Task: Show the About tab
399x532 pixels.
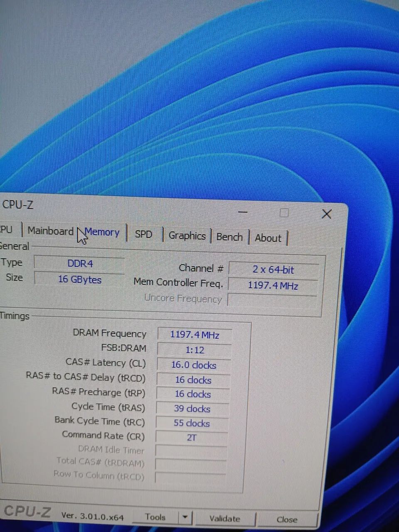Action: 268,238
